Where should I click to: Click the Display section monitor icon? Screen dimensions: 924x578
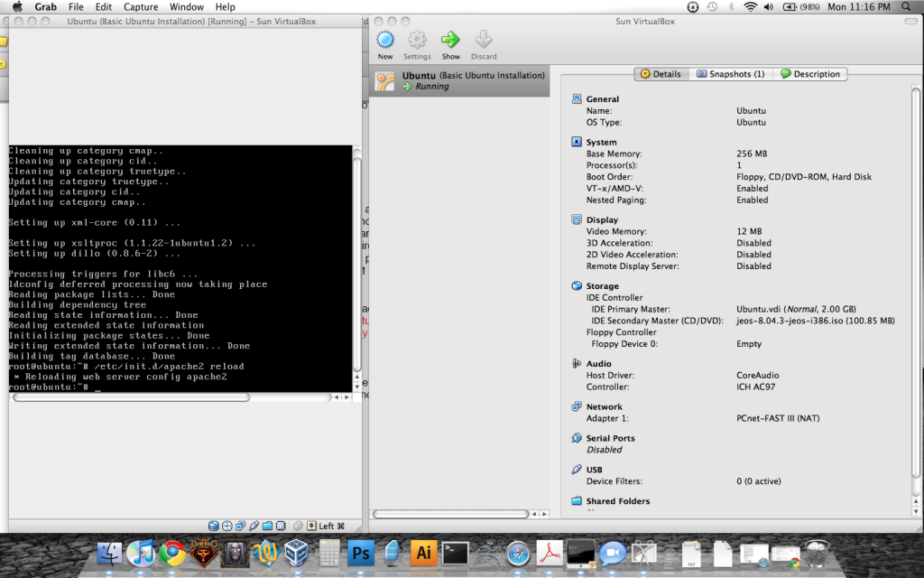[x=577, y=219]
